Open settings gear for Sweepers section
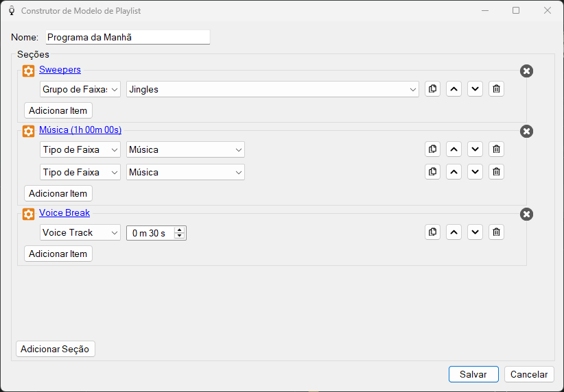 pos(28,71)
